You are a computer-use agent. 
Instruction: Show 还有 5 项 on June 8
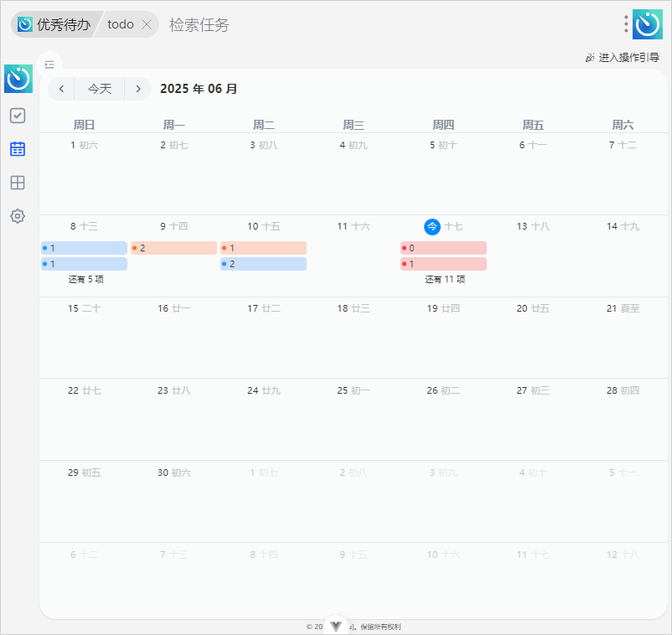pyautogui.click(x=85, y=279)
